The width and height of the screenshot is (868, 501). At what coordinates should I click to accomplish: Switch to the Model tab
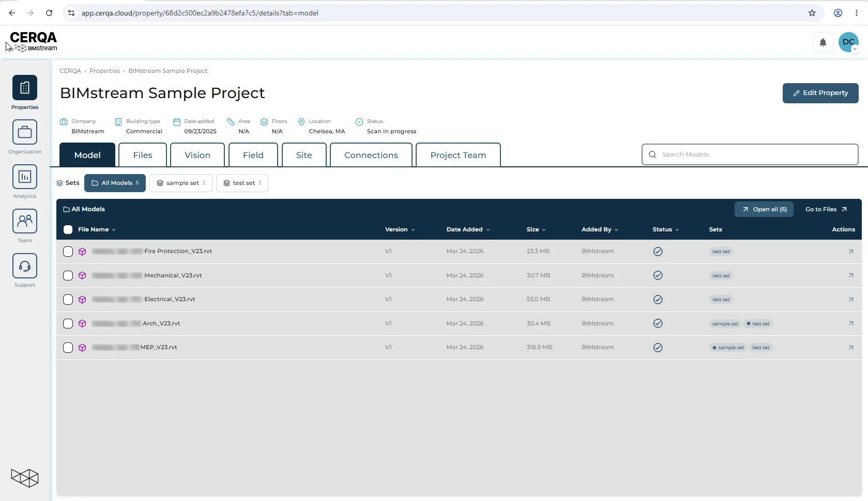click(x=87, y=155)
